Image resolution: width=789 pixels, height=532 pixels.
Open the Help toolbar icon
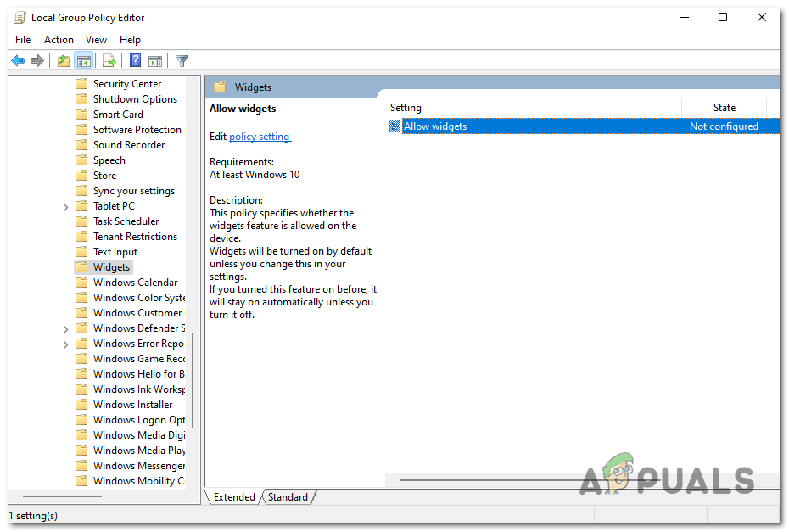(x=135, y=61)
